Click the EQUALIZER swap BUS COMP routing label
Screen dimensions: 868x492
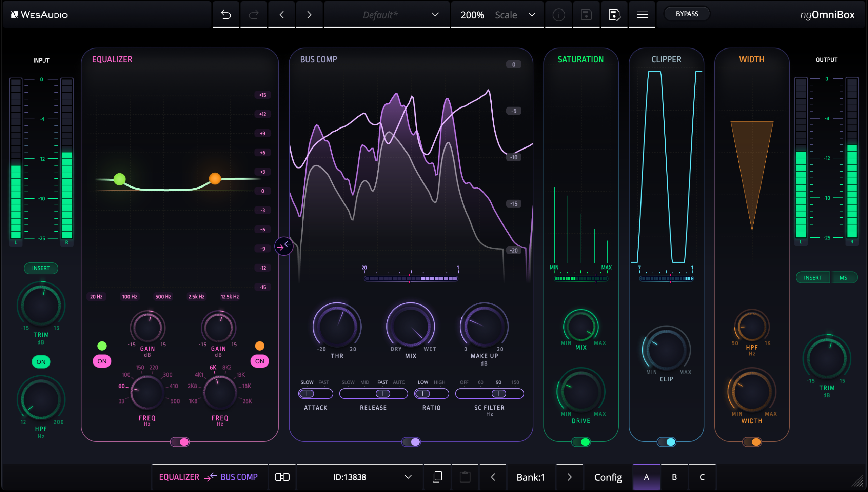(x=208, y=477)
